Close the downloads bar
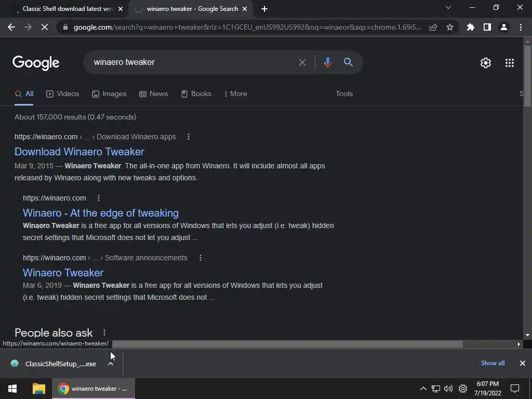Viewport: 532px width, 399px height. pyautogui.click(x=523, y=363)
